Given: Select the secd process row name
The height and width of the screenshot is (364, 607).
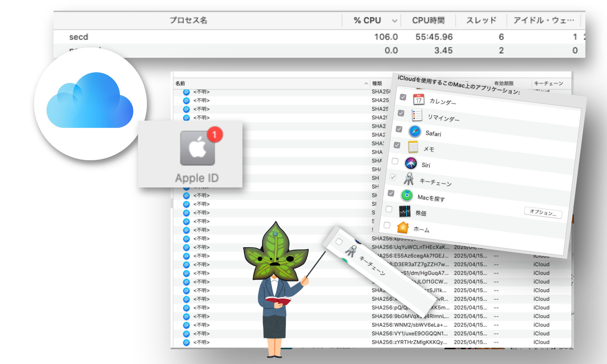Looking at the screenshot, I should [79, 37].
